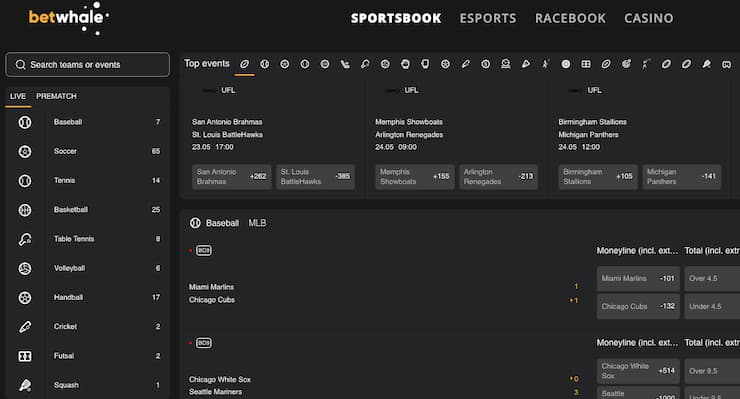Select the table tennis paddle icon in Top events
740x399 pixels.
(x=365, y=64)
